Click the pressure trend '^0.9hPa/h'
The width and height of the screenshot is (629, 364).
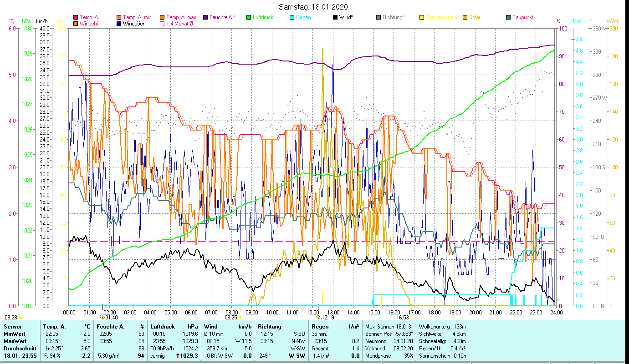point(163,349)
